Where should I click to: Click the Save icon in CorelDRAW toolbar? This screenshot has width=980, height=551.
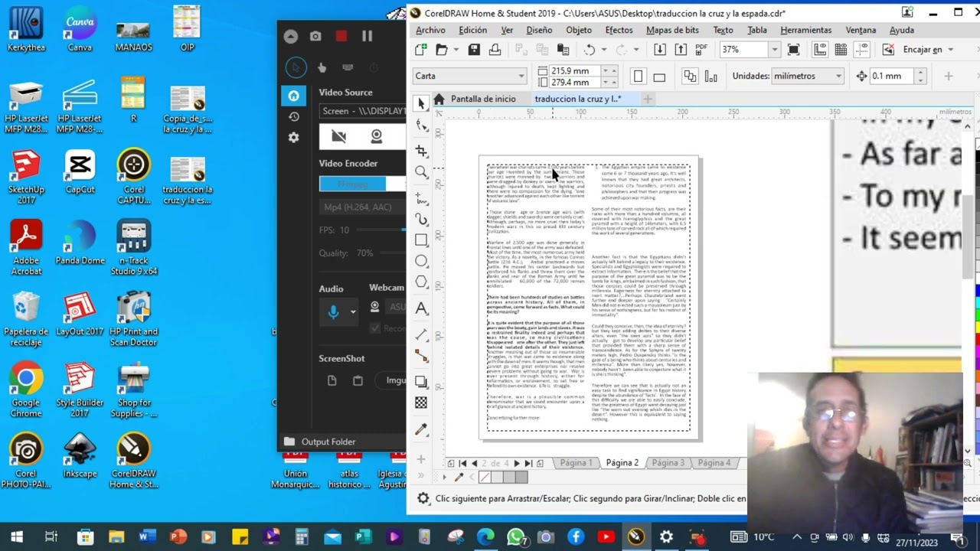[x=474, y=50]
